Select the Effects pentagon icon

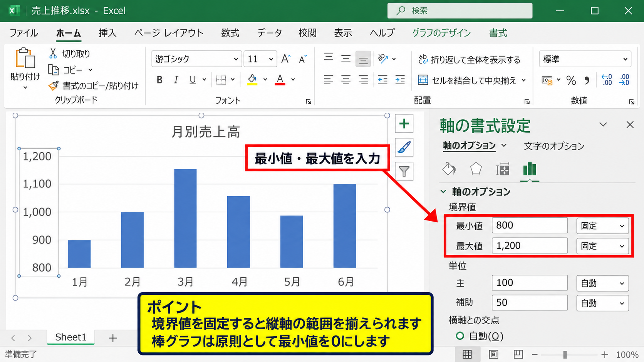pyautogui.click(x=476, y=169)
